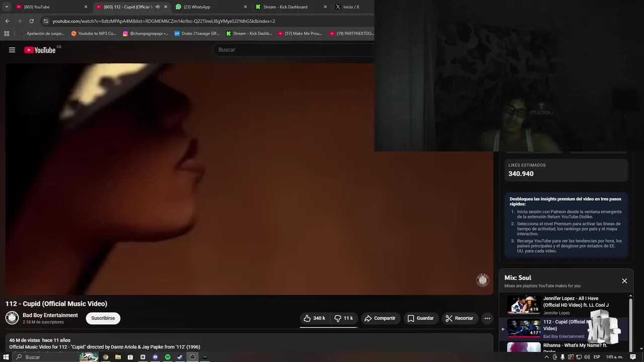Click the channel watermark in the video corner
Image resolution: width=644 pixels, height=362 pixels.
tap(482, 280)
